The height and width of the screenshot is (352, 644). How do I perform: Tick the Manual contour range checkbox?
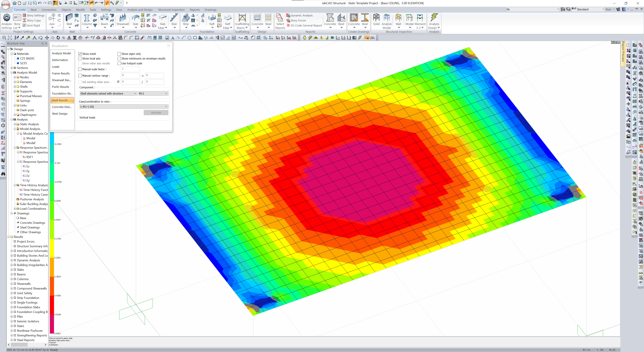[80, 76]
